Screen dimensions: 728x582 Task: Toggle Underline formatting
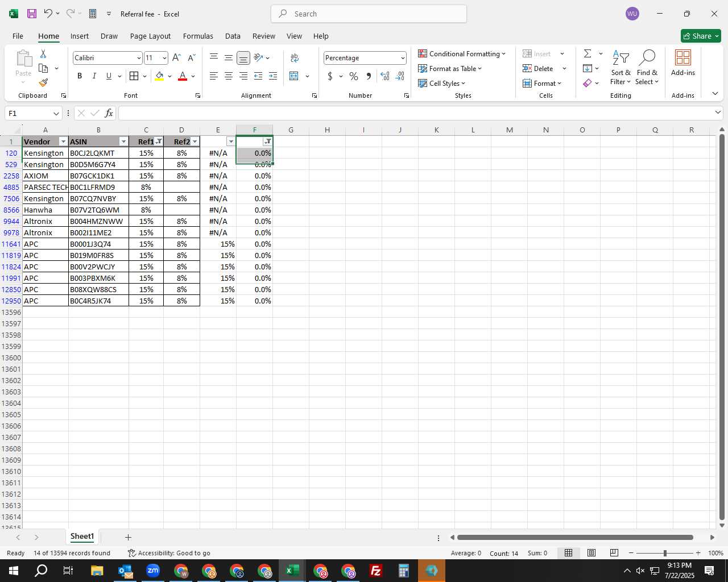(x=109, y=76)
